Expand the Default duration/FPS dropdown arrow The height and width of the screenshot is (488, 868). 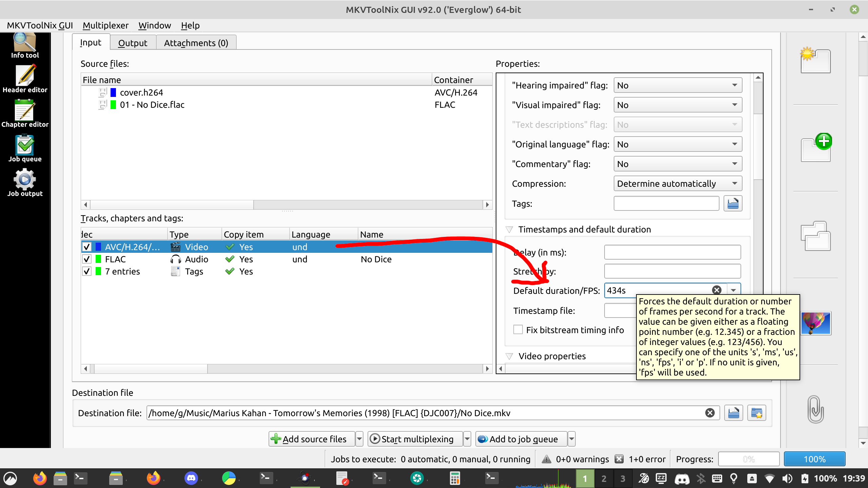(733, 290)
